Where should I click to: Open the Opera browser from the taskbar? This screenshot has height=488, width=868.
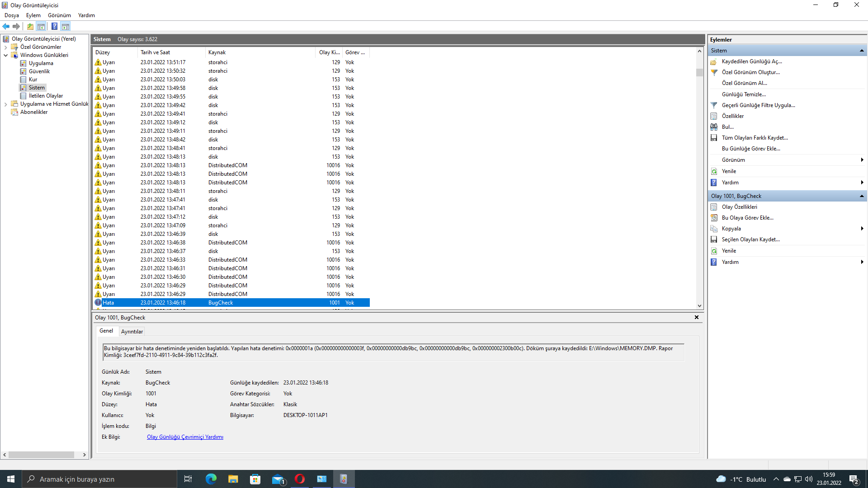pyautogui.click(x=299, y=479)
